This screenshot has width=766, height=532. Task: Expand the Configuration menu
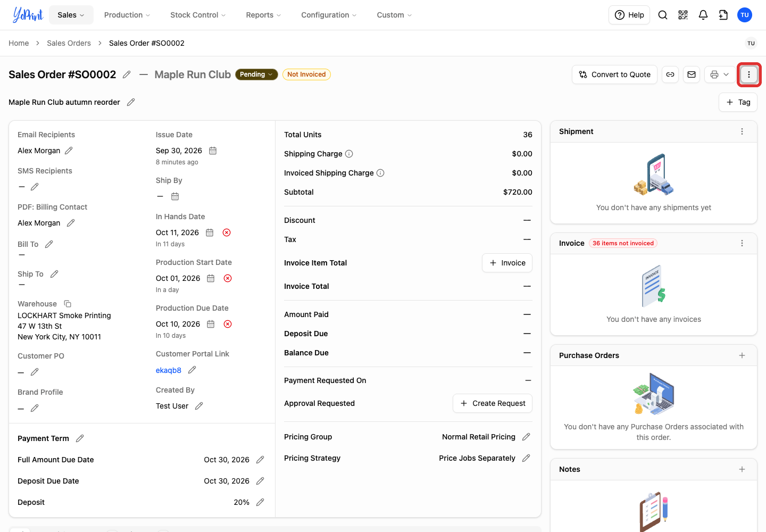point(329,15)
